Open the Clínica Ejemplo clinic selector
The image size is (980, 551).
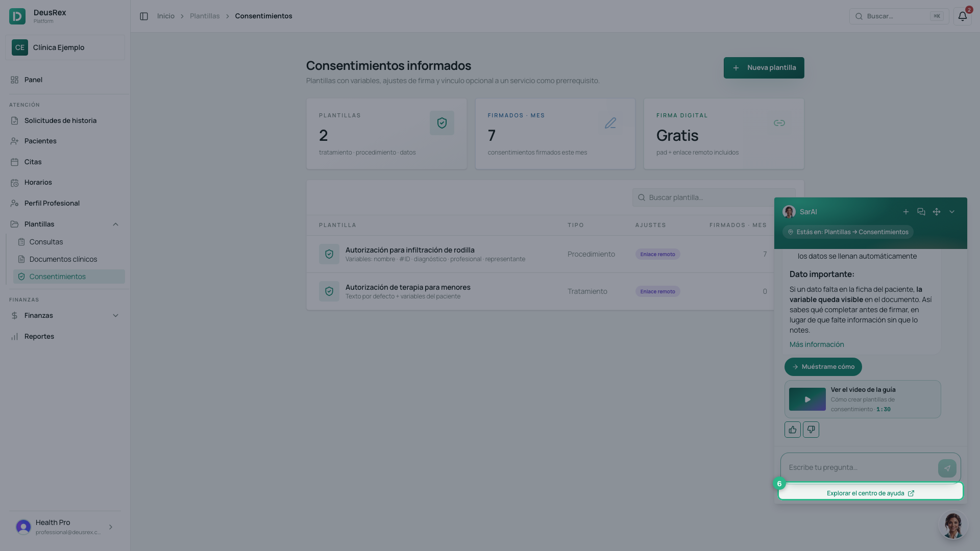click(65, 47)
